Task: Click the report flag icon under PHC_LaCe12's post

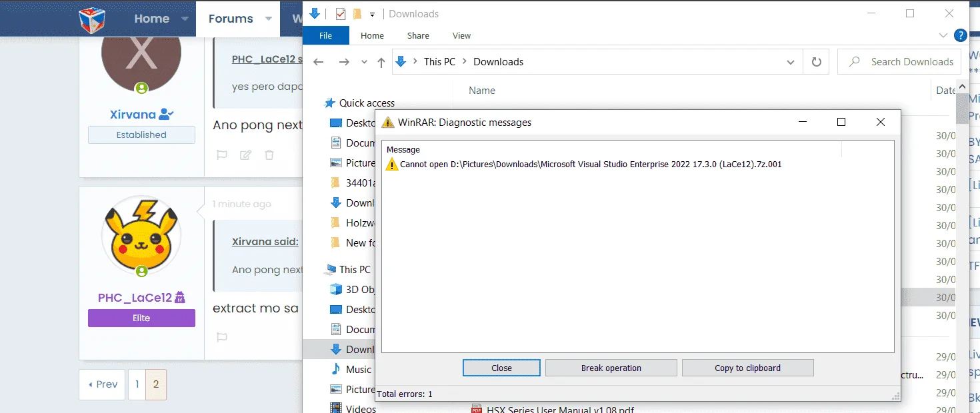Action: pos(222,338)
